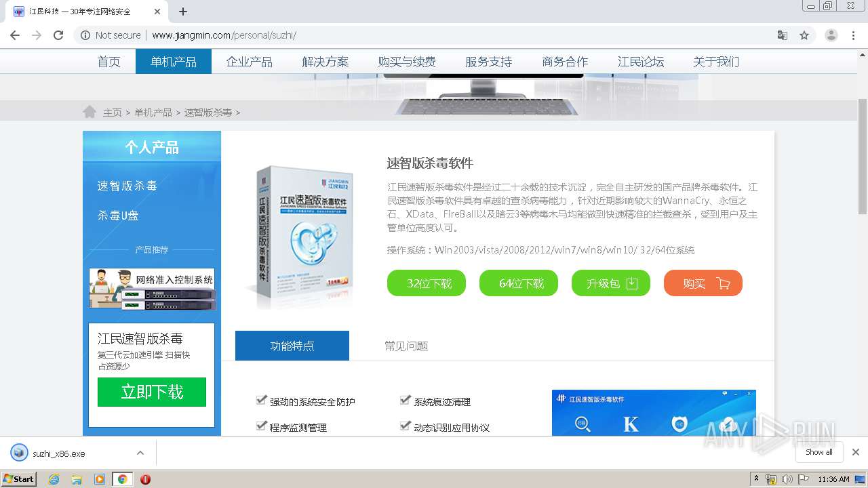This screenshot has width=868, height=488.
Task: Toggle 强劲的系统安全防护 checkbox
Action: pos(261,401)
